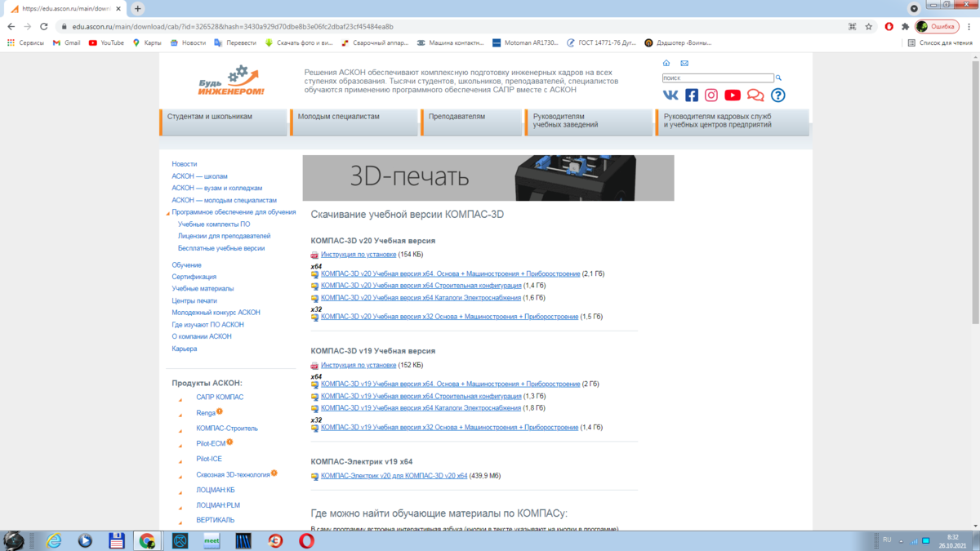980x551 pixels.
Task: Open v19 Инструкция по установке link
Action: tap(359, 366)
